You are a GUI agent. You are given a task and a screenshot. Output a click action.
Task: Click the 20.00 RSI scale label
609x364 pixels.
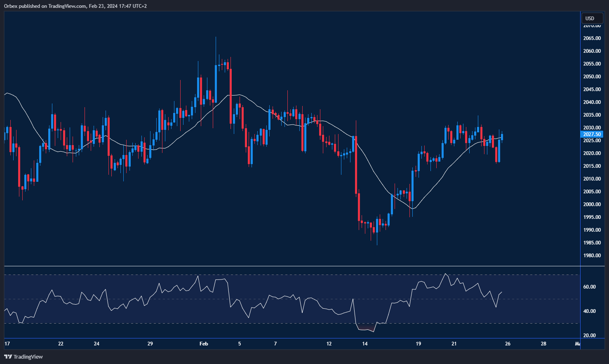[590, 336]
